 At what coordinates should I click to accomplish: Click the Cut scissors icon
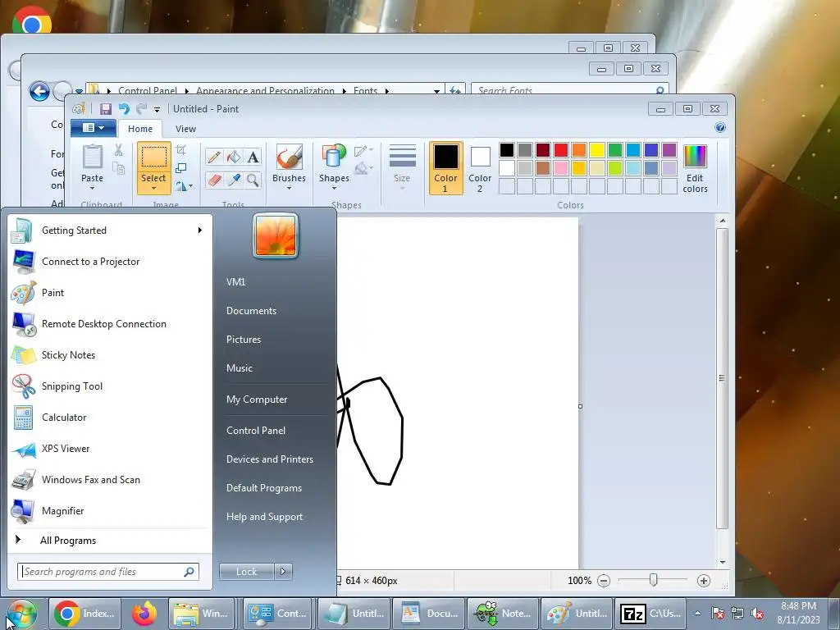(118, 151)
